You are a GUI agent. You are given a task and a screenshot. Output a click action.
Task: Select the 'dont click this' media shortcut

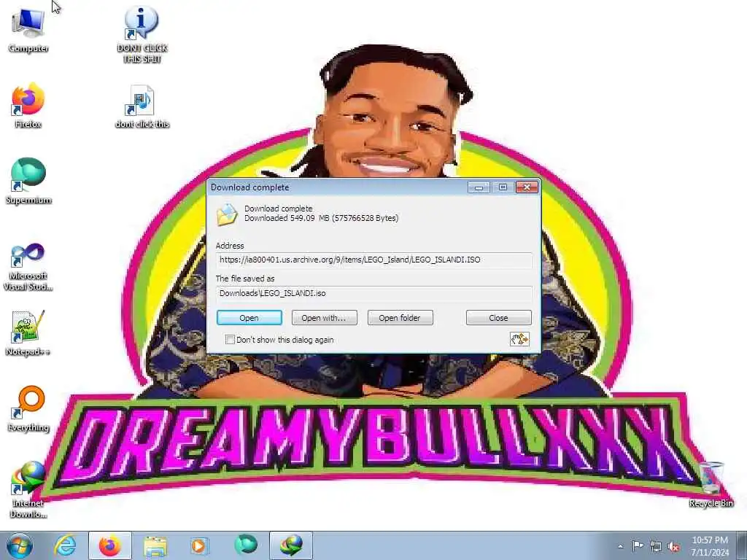[142, 106]
